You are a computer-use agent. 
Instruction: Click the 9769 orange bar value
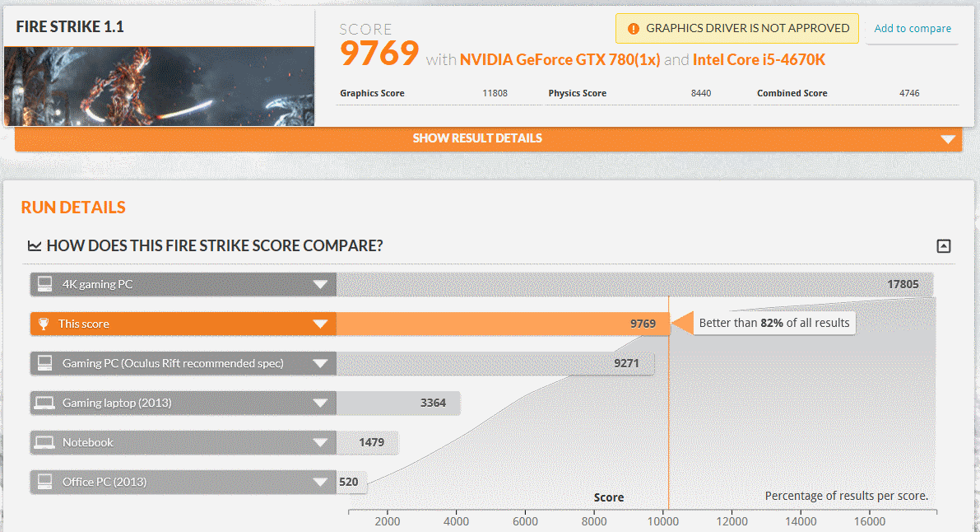(643, 324)
